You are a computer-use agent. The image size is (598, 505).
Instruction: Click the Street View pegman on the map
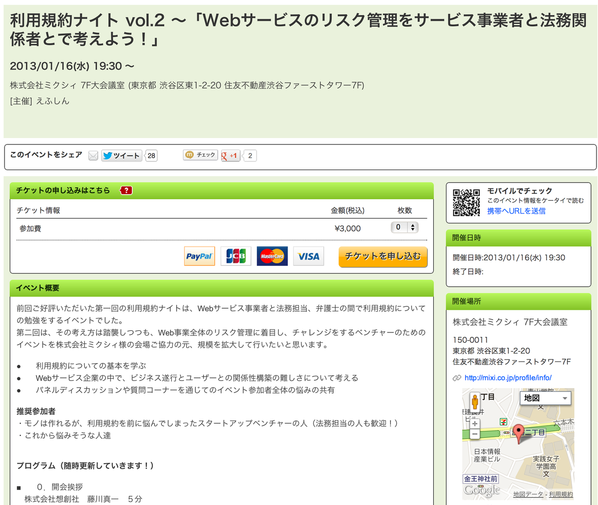tap(475, 402)
